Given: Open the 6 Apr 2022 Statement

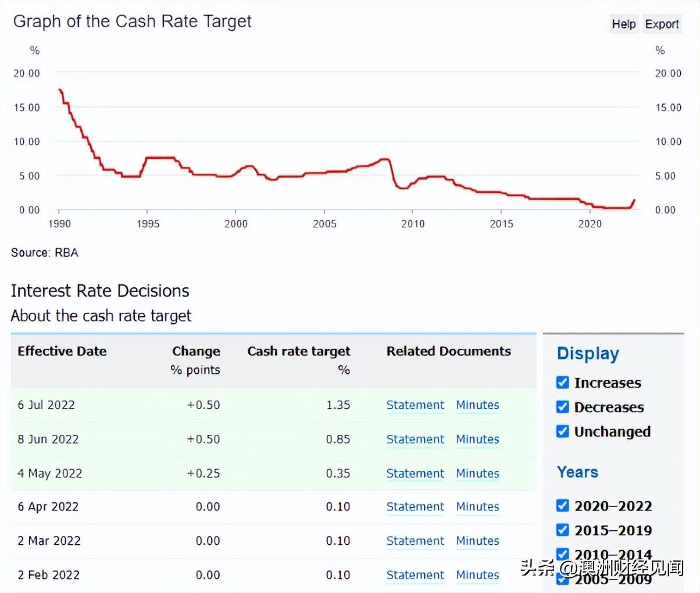Looking at the screenshot, I should (x=415, y=507).
